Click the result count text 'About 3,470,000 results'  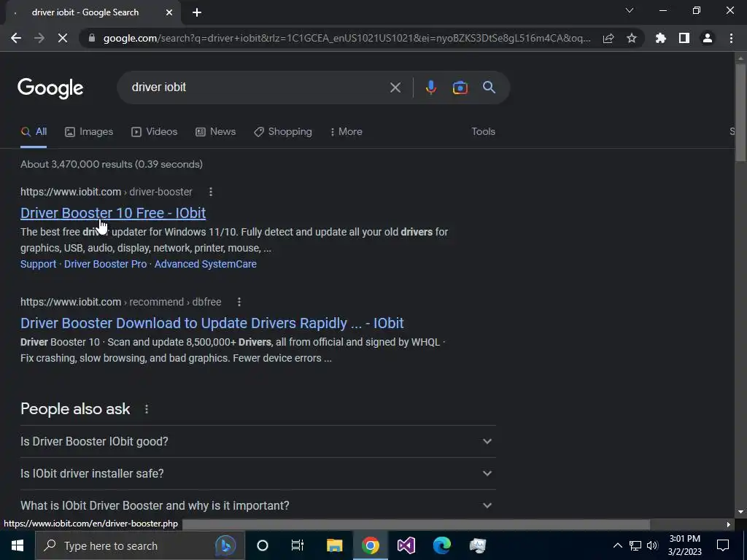point(76,164)
